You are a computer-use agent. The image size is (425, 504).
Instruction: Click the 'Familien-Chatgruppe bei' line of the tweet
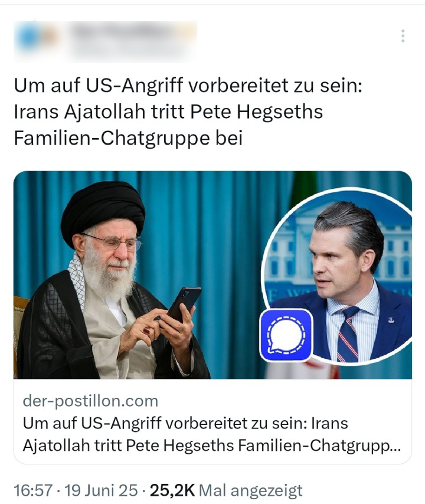[128, 138]
